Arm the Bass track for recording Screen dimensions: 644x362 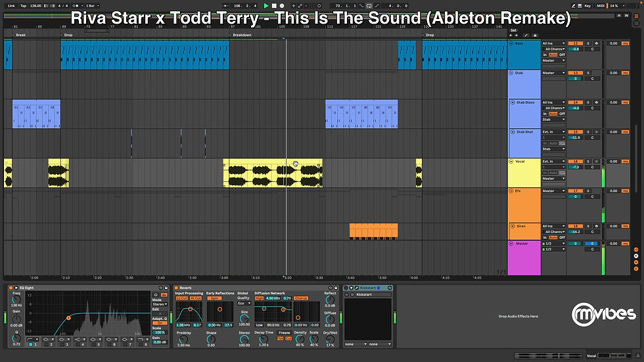[597, 43]
